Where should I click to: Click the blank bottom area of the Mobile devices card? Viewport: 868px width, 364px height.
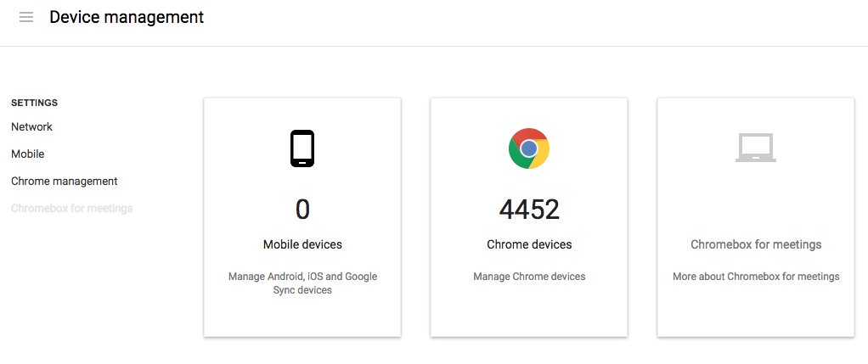click(x=302, y=318)
